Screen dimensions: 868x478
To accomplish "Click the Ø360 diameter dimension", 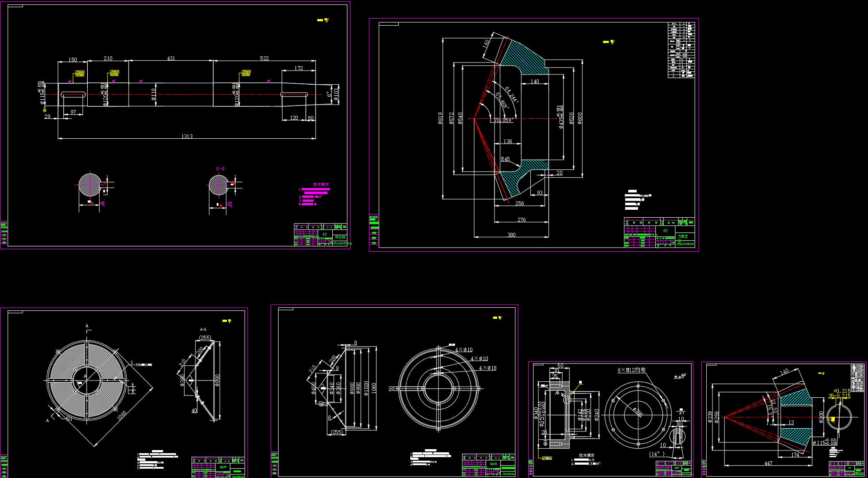I will (x=339, y=388).
